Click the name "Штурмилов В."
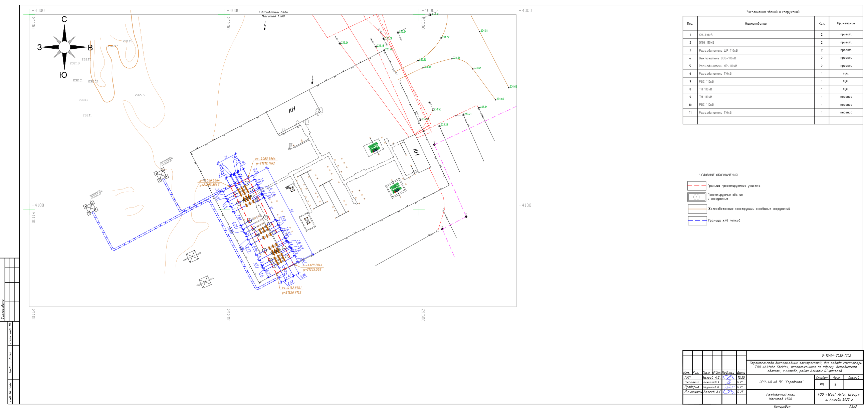 pos(711,387)
